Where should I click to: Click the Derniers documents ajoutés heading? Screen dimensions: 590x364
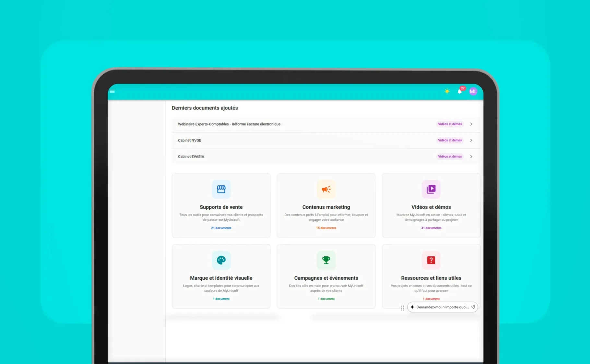pyautogui.click(x=205, y=108)
